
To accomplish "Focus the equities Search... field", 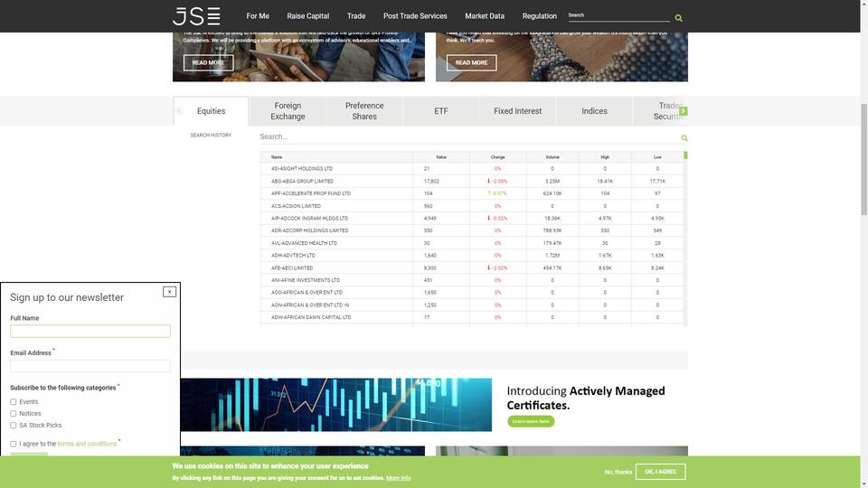I will coord(469,136).
